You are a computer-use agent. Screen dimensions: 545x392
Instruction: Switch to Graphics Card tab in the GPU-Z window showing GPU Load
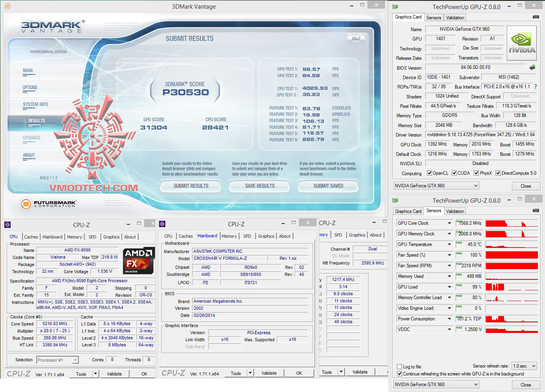[x=408, y=211]
